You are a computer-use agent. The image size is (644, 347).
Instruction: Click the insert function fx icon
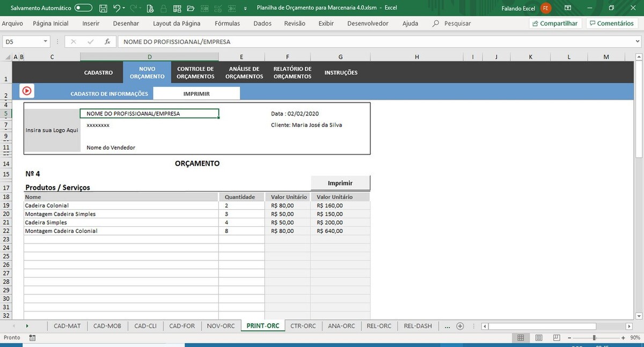coord(107,42)
